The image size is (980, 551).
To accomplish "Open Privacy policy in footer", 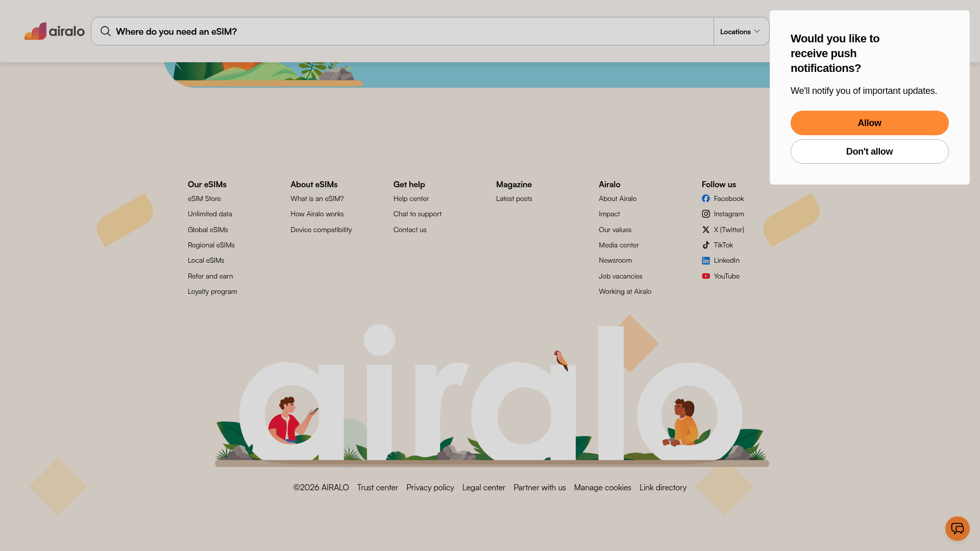I will coord(430,487).
